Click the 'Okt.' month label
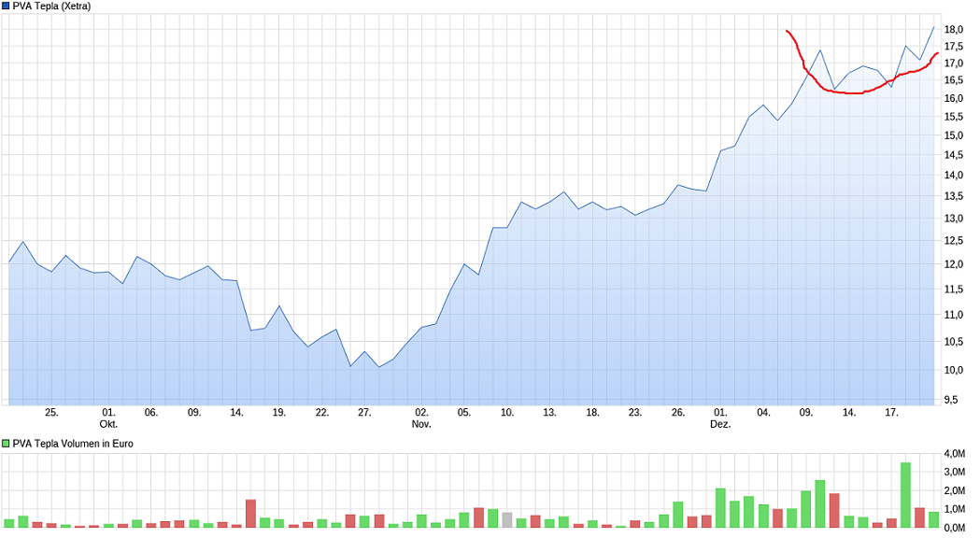 pyautogui.click(x=108, y=424)
